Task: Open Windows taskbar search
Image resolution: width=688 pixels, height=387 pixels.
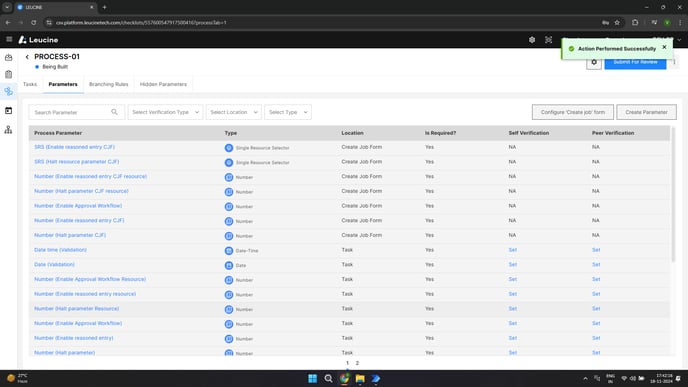Action: pos(328,379)
